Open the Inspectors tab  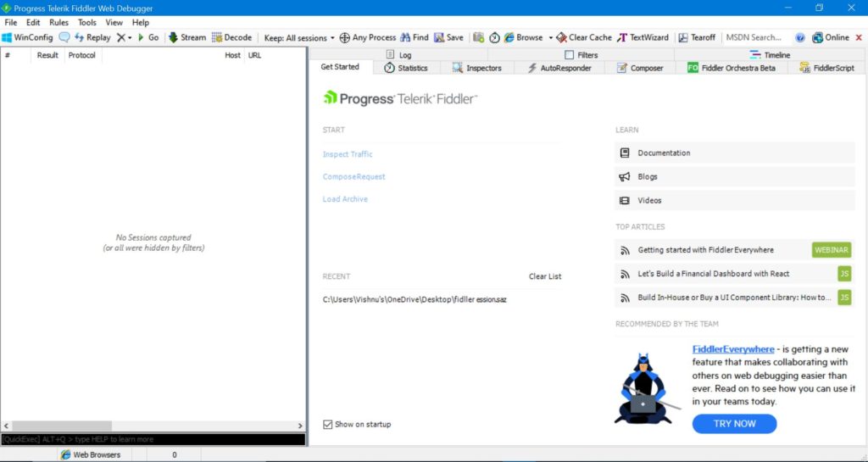pos(477,68)
